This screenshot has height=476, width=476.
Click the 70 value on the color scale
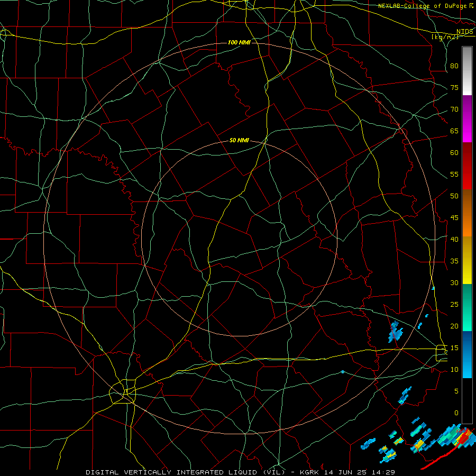point(454,109)
